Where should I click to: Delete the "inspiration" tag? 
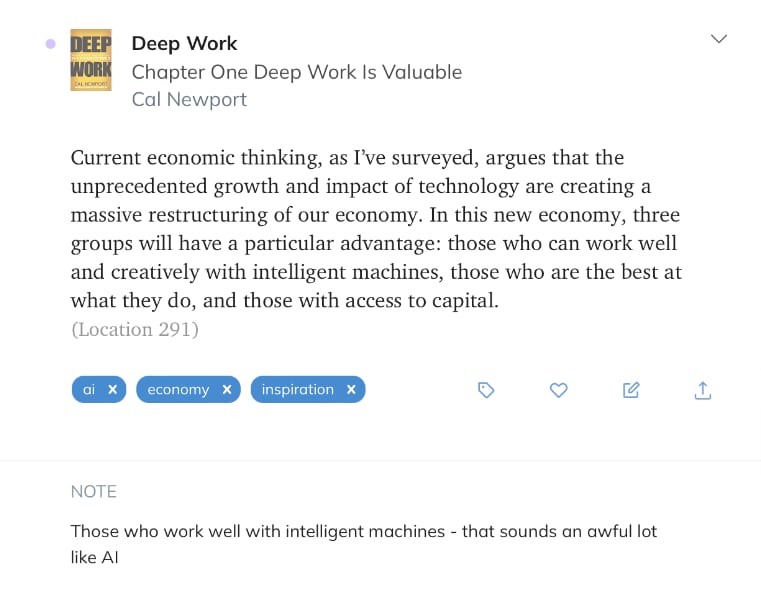(351, 390)
